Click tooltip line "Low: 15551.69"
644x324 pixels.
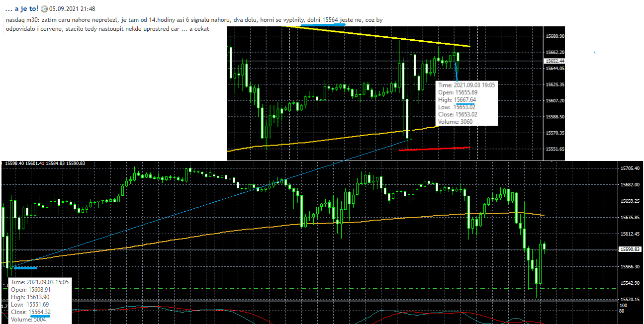point(30,305)
